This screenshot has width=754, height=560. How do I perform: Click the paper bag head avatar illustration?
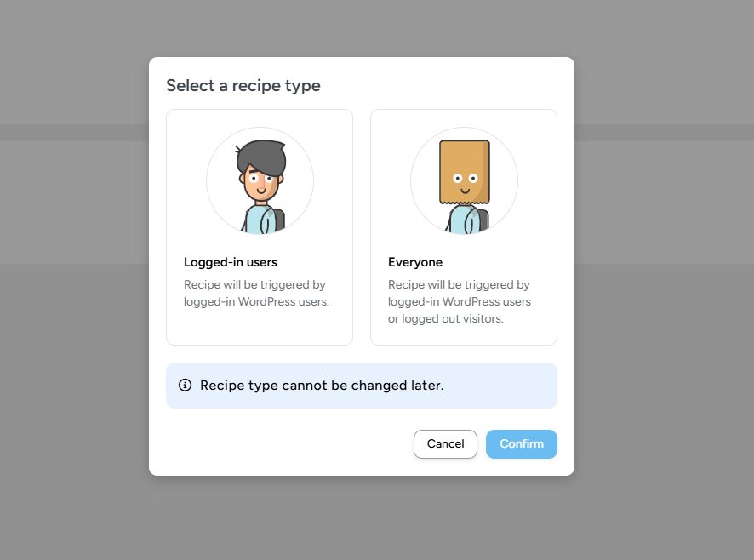(x=464, y=181)
